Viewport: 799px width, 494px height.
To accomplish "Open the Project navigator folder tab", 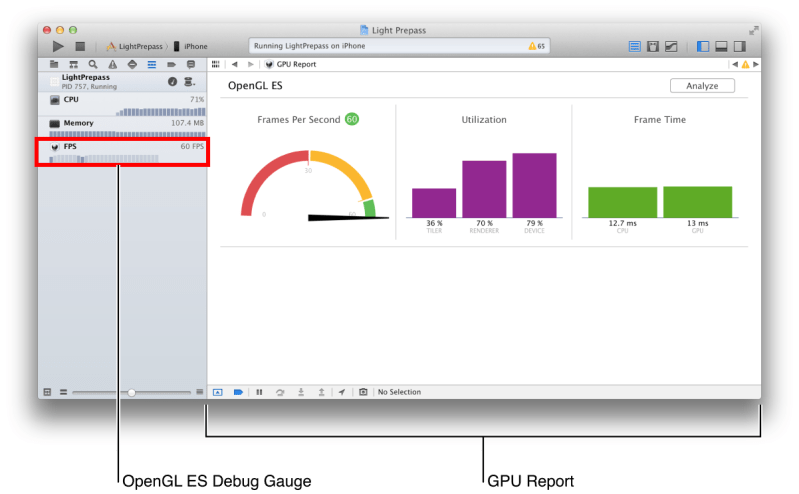I will 54,64.
